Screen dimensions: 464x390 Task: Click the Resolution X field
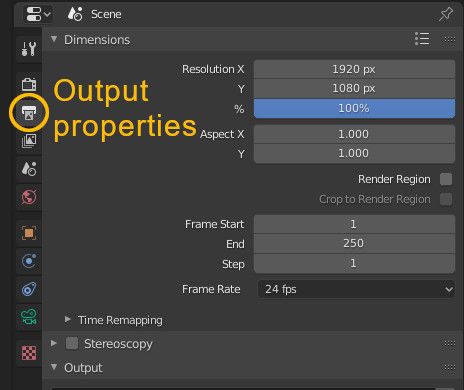click(354, 69)
